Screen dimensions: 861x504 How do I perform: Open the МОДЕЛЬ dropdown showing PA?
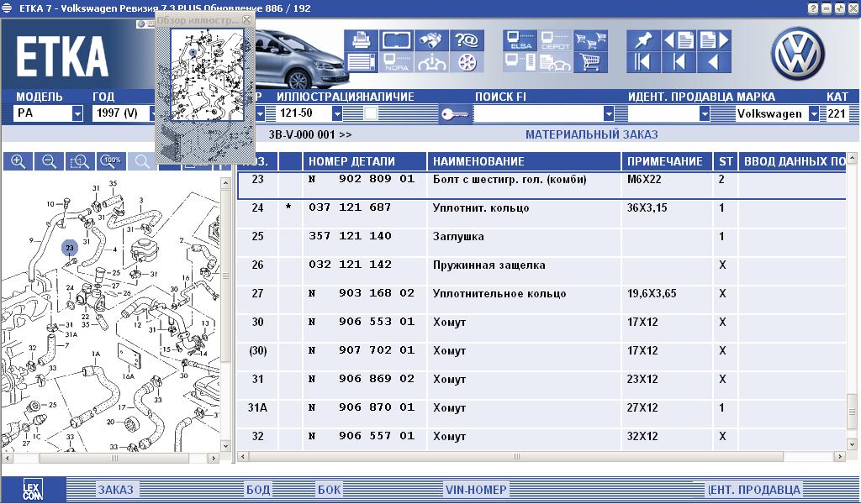point(77,114)
